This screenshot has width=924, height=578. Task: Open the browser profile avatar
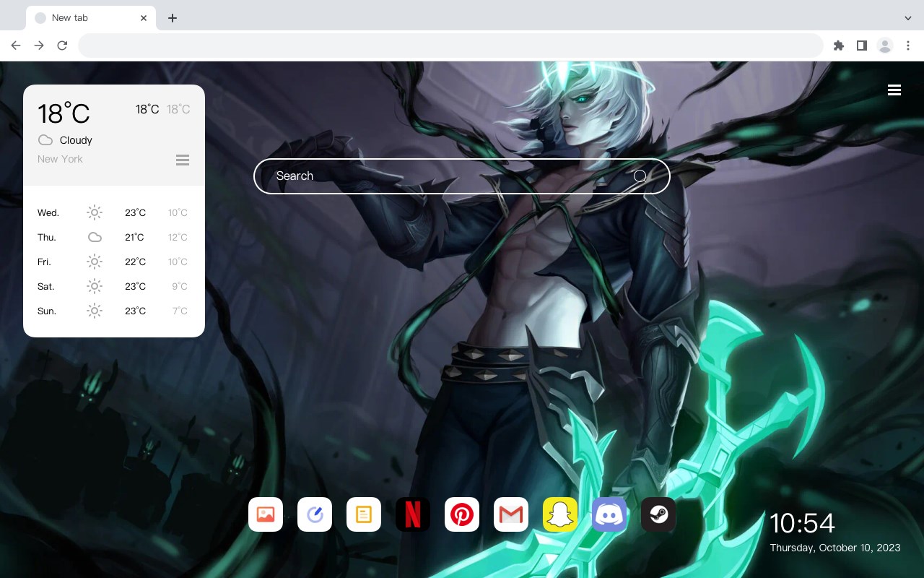coord(885,46)
